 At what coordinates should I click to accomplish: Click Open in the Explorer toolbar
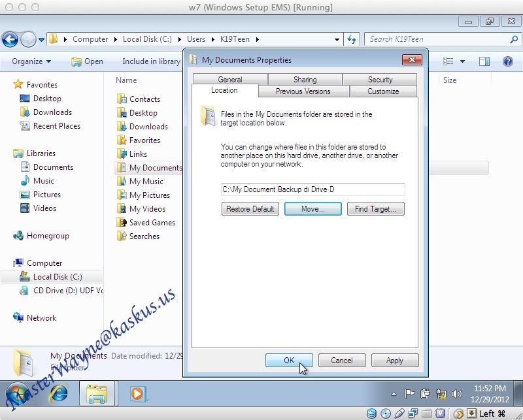(88, 61)
